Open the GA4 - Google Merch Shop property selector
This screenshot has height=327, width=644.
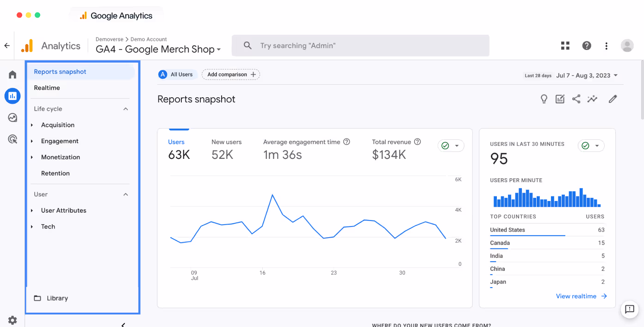point(158,49)
